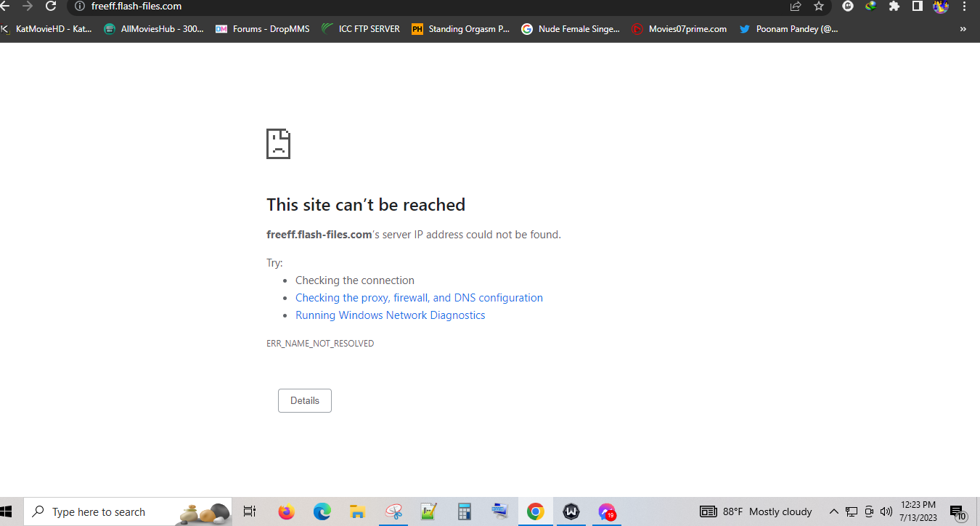The image size is (980, 526).
Task: Launch Microsoft Edge from the taskbar
Action: pyautogui.click(x=322, y=511)
